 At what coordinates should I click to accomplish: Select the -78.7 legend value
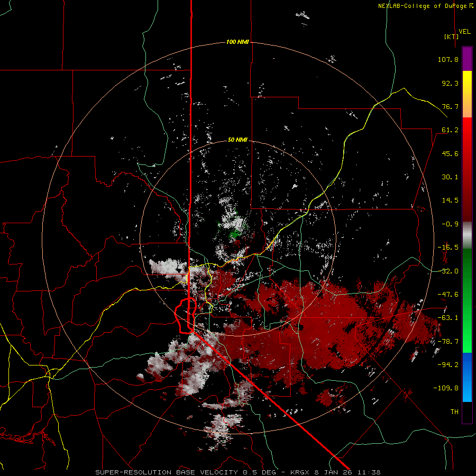tap(448, 342)
